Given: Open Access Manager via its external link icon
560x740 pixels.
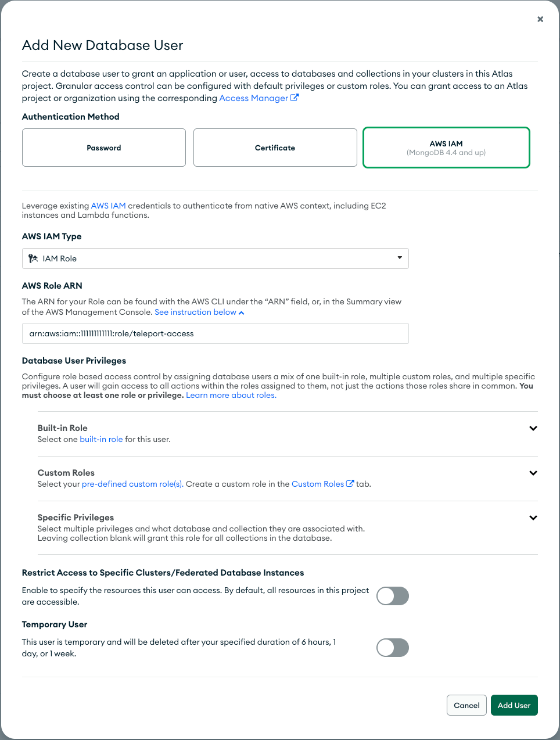Looking at the screenshot, I should 295,98.
